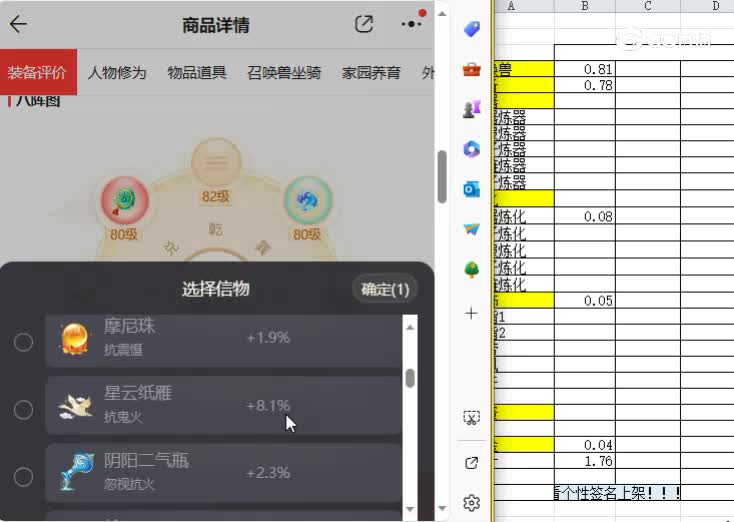The width and height of the screenshot is (734, 522).
Task: Open the three-dot more options menu
Action: [411, 24]
